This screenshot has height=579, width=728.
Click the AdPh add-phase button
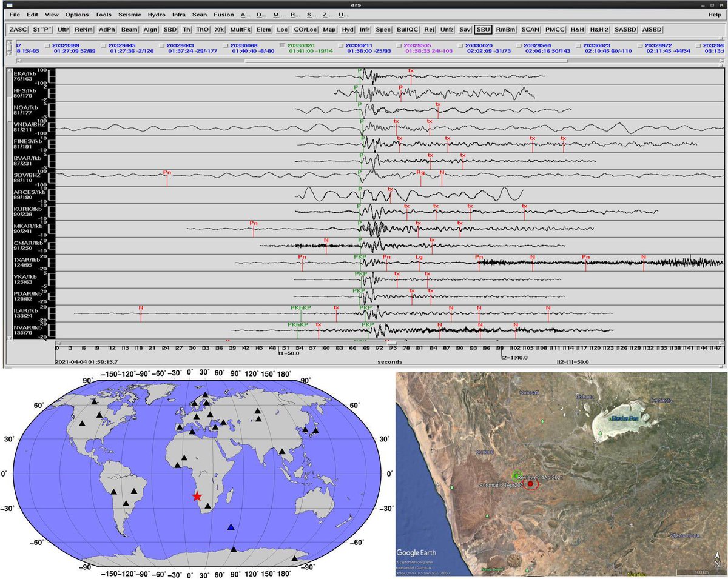point(107,29)
